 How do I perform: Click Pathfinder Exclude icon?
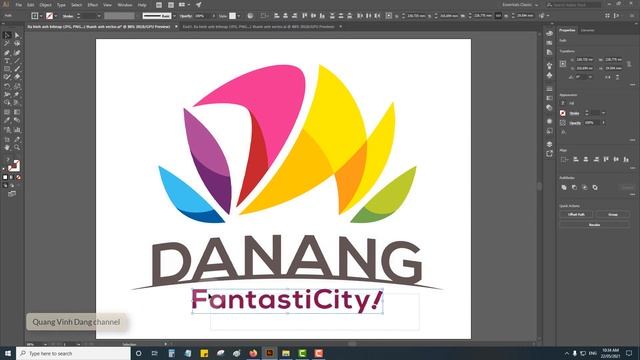(595, 187)
